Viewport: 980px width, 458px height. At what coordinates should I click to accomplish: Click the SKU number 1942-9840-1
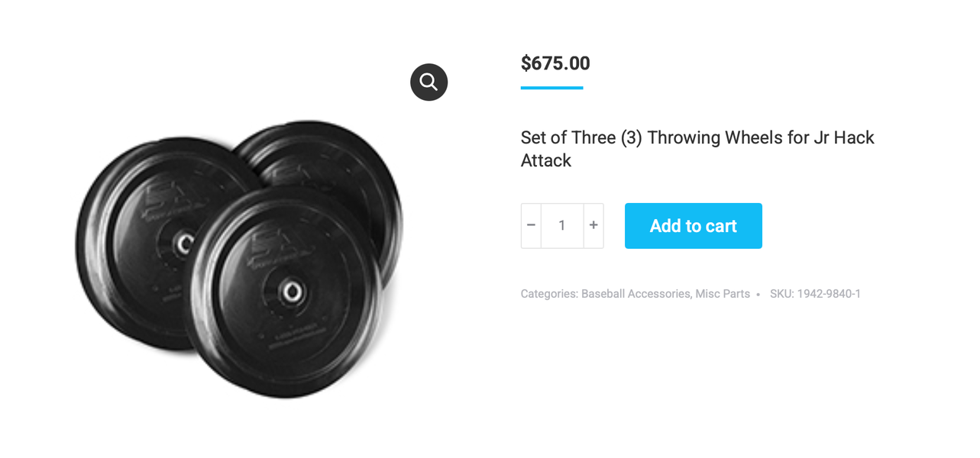829,294
